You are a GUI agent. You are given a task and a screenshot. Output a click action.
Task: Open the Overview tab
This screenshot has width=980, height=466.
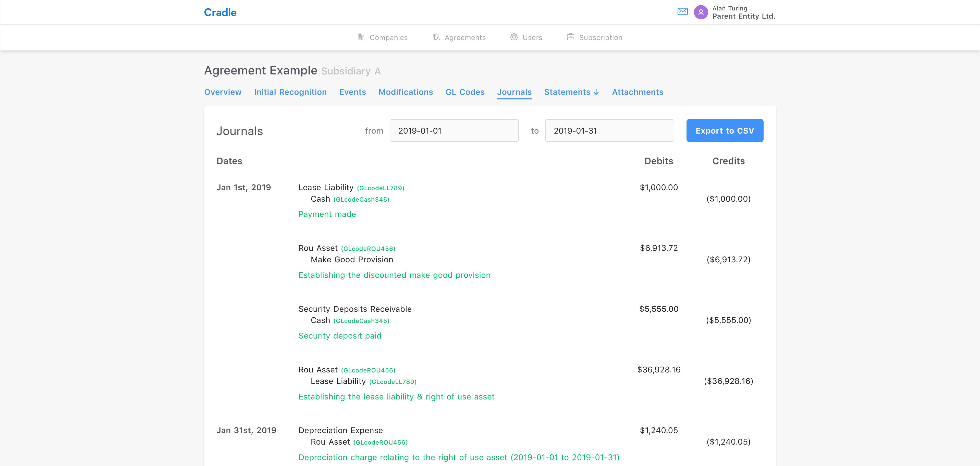click(223, 92)
